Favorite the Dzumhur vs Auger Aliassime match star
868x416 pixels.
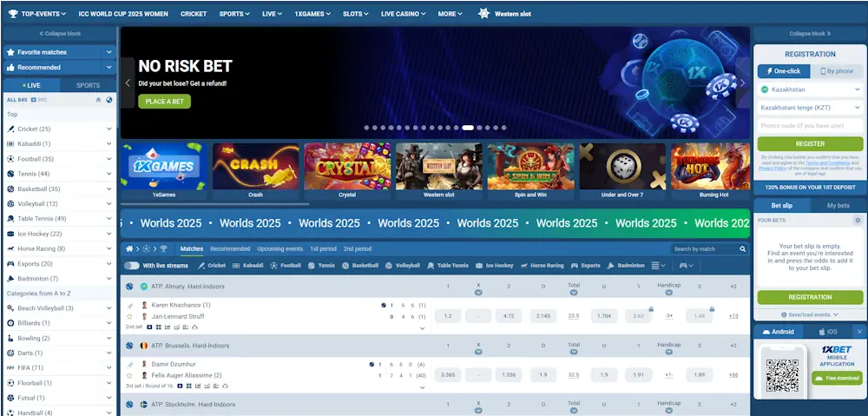(130, 375)
